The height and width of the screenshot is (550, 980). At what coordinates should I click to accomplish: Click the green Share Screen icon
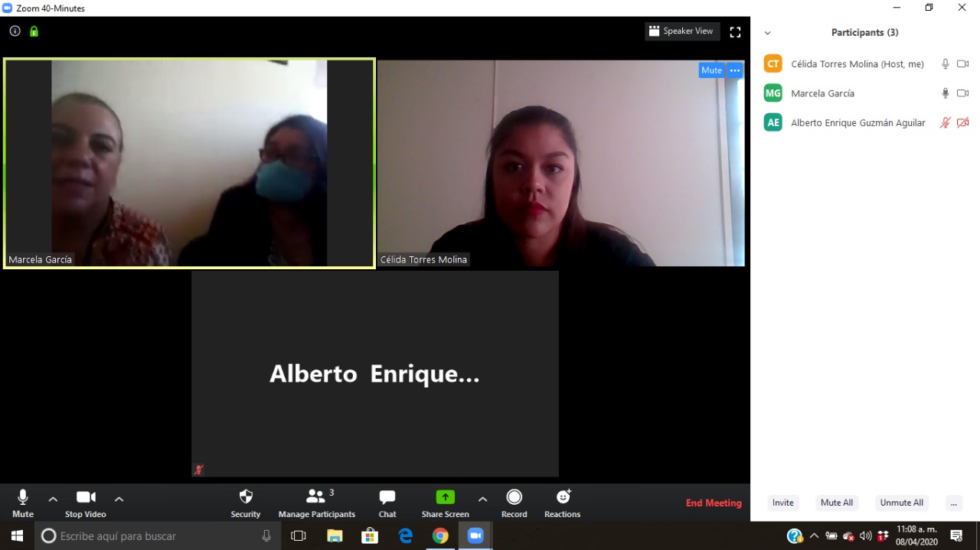(x=445, y=496)
